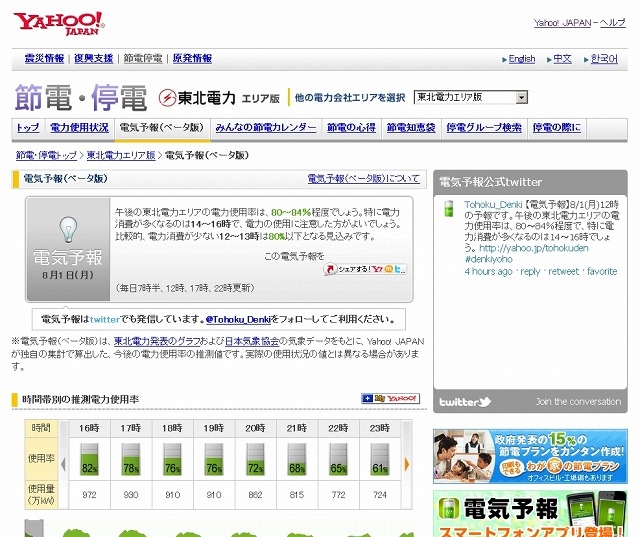Click the 72% battery gauge for 20時
The height and width of the screenshot is (537, 640).
[256, 459]
